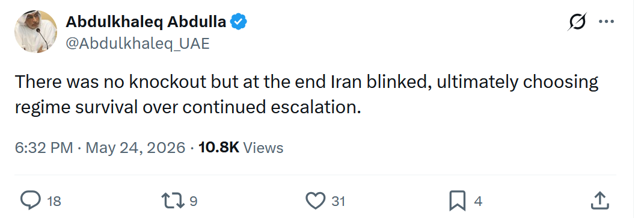This screenshot has height=218, width=644.
Task: Visit the @Abdulkhaleq_UAE handle link
Action: (x=137, y=43)
